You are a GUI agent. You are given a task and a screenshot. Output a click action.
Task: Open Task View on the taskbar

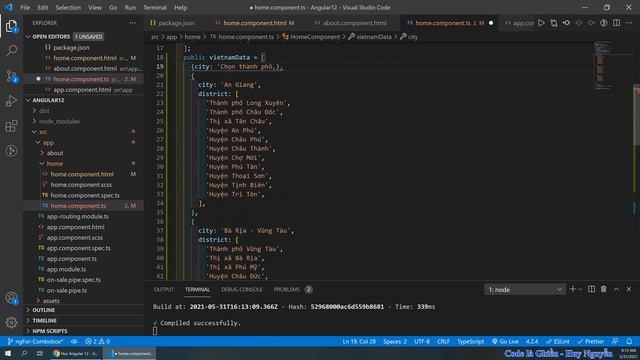pyautogui.click(x=40, y=353)
